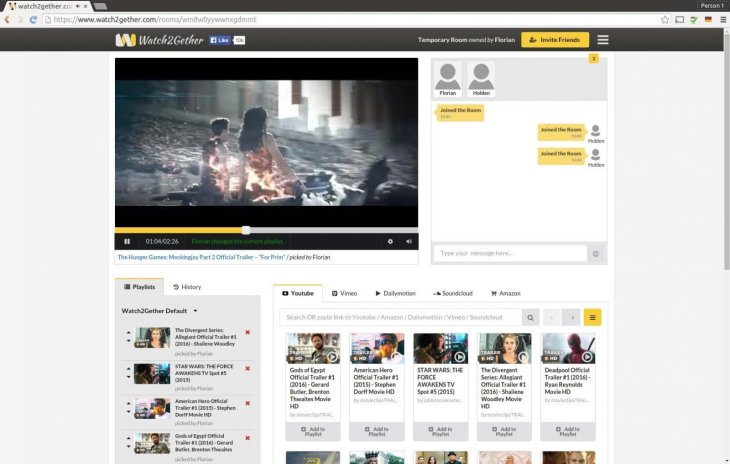Image resolution: width=730 pixels, height=464 pixels.
Task: Select the Amazon source tab
Action: point(506,293)
